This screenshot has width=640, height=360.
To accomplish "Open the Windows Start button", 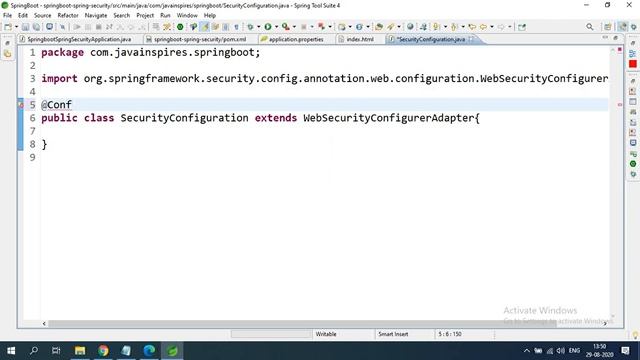I will (11, 351).
